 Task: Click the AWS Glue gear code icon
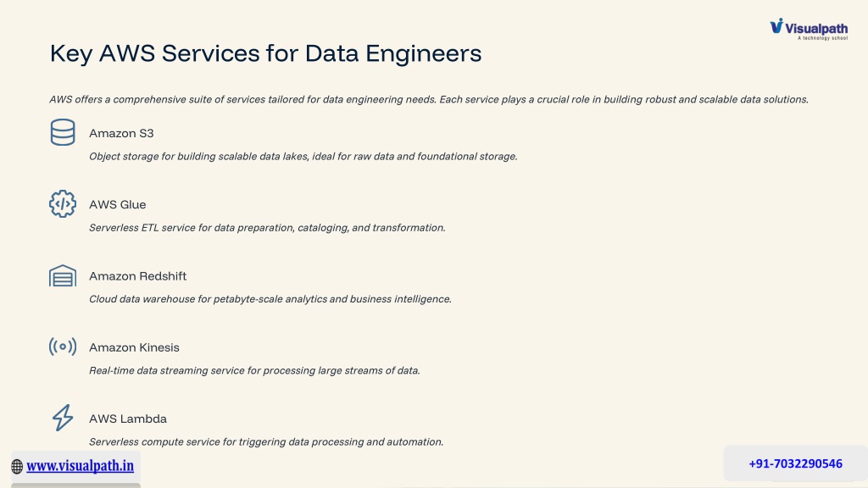63,203
